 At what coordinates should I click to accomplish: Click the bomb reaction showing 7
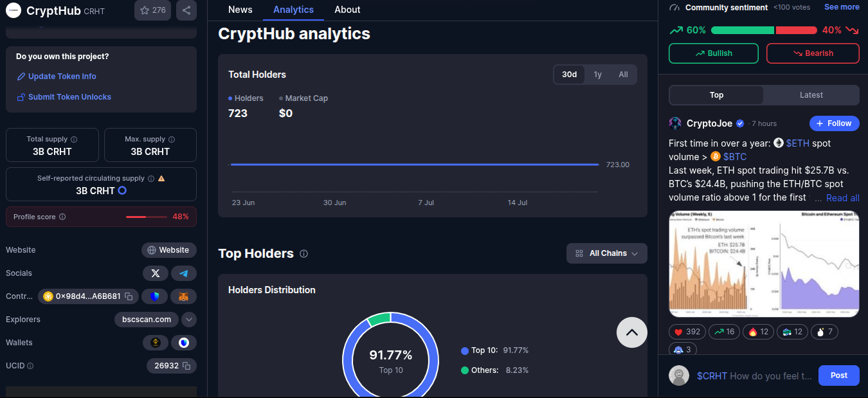point(825,332)
